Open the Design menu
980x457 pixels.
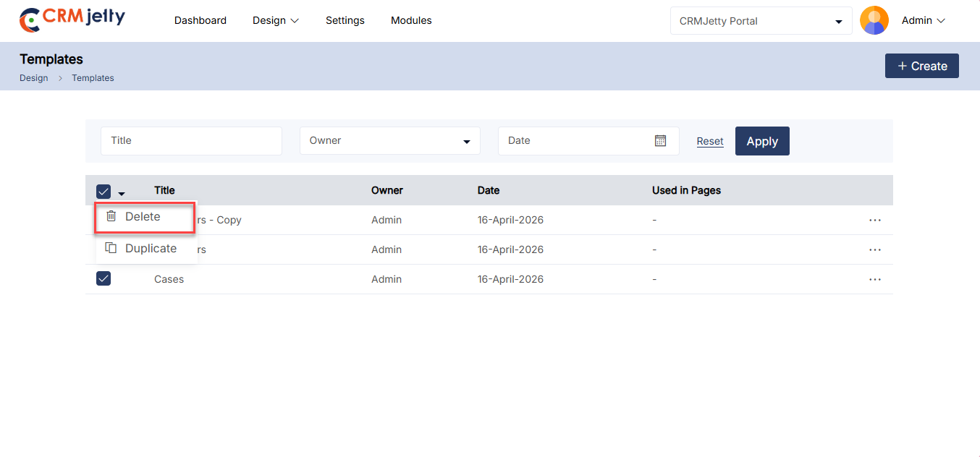pos(275,21)
